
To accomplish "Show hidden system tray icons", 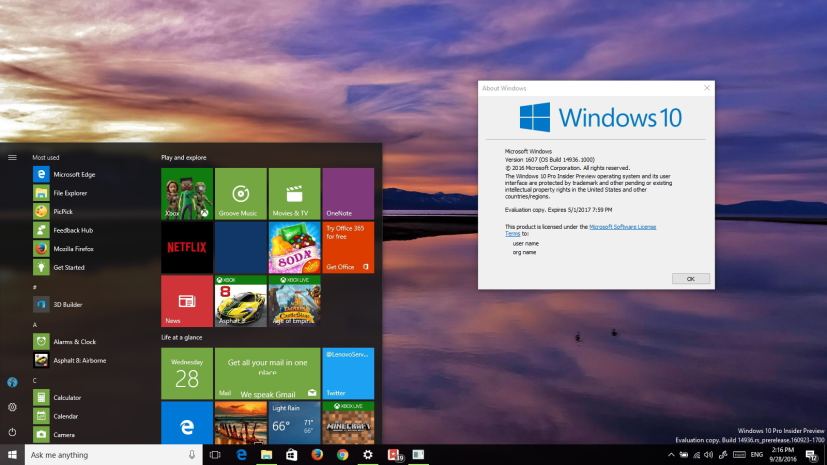I will [x=671, y=454].
